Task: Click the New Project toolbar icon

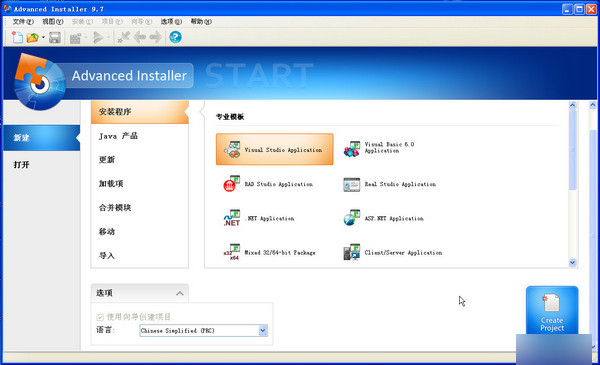Action: [17, 37]
